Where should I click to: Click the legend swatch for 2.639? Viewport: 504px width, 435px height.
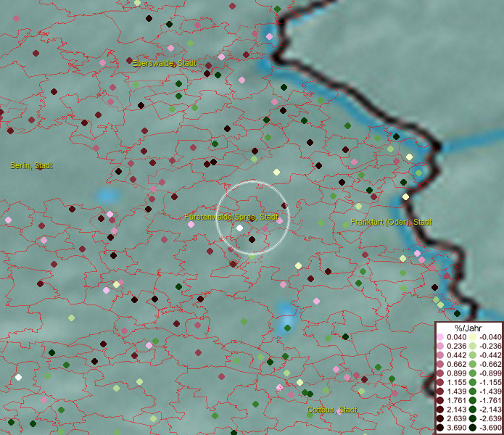click(x=440, y=418)
